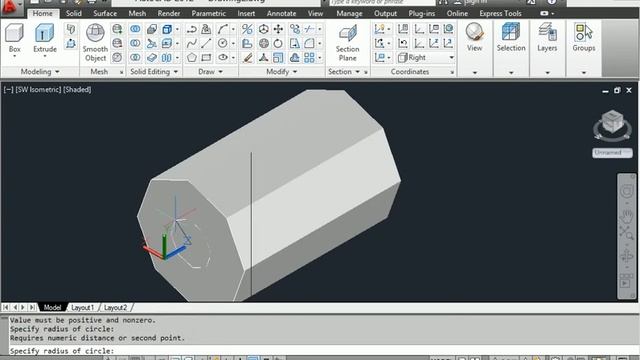The width and height of the screenshot is (640, 360).
Task: Select the Box solid tool
Action: pyautogui.click(x=14, y=38)
